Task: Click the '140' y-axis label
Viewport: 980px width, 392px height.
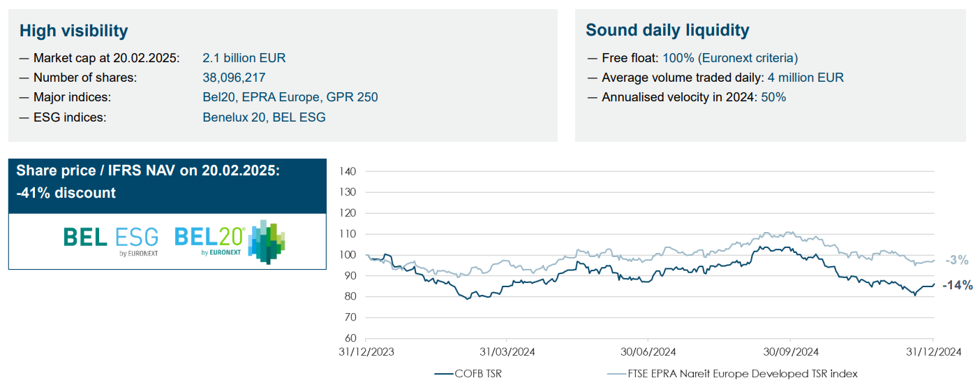Action: click(348, 171)
